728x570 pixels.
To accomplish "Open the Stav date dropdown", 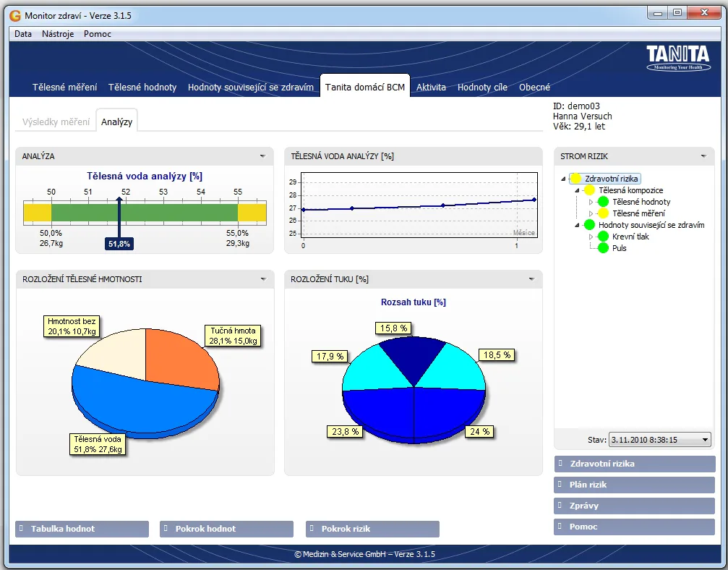I will tap(705, 439).
